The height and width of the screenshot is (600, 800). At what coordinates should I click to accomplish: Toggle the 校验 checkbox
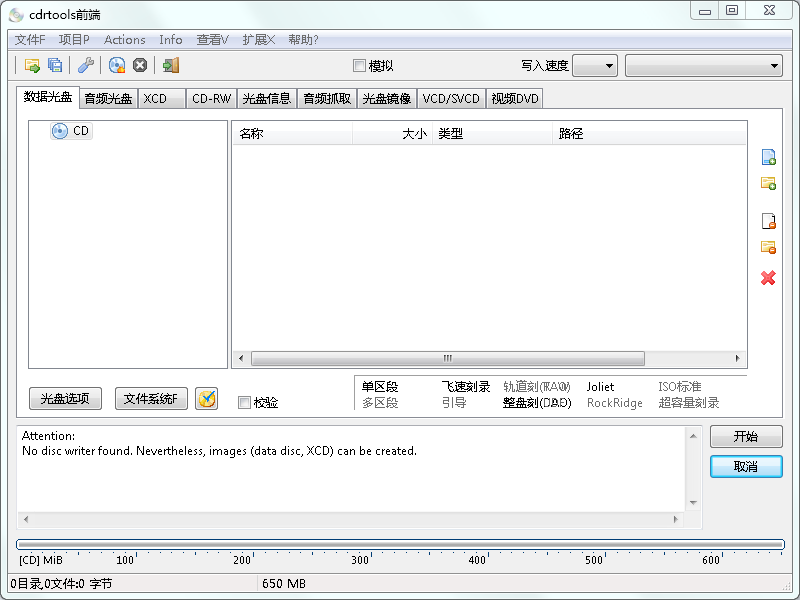tap(244, 403)
